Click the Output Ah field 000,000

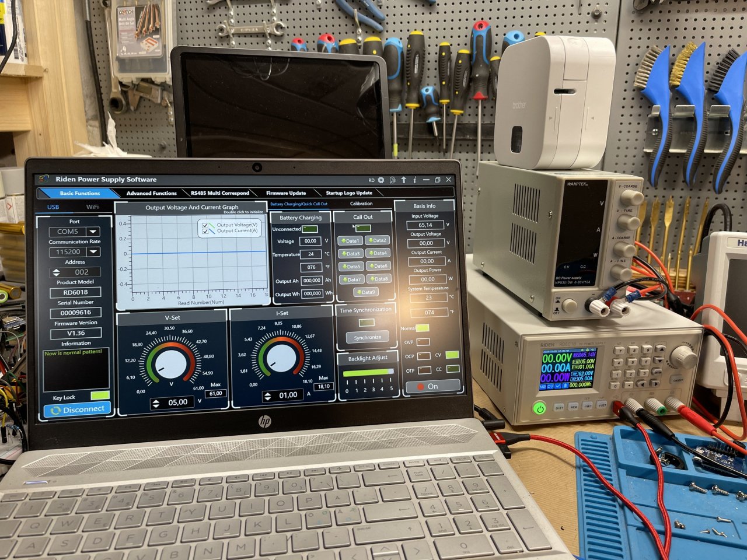pos(312,281)
